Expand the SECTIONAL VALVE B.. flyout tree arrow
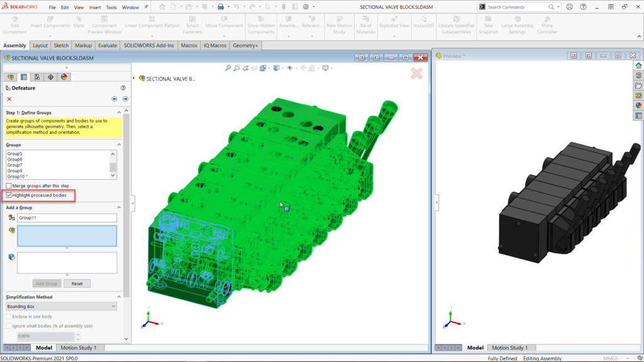 pos(134,79)
